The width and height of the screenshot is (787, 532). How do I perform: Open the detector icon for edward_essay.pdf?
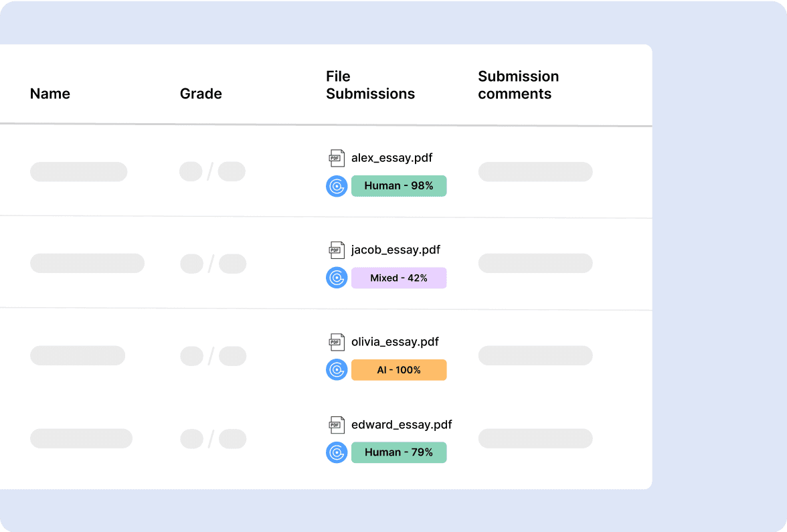337,452
